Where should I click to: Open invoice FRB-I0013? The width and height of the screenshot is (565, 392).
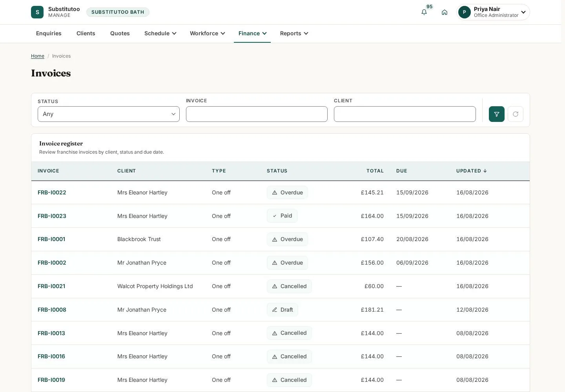51,333
